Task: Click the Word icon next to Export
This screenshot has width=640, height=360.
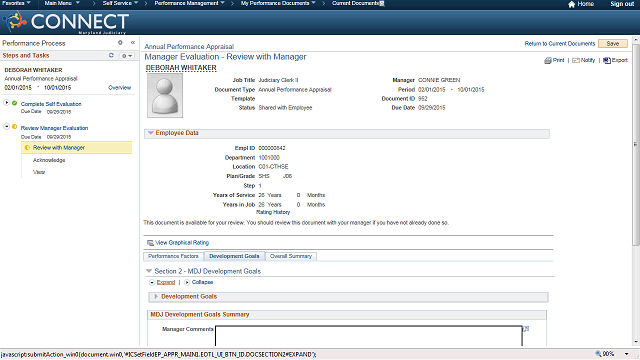Action: [x=607, y=60]
